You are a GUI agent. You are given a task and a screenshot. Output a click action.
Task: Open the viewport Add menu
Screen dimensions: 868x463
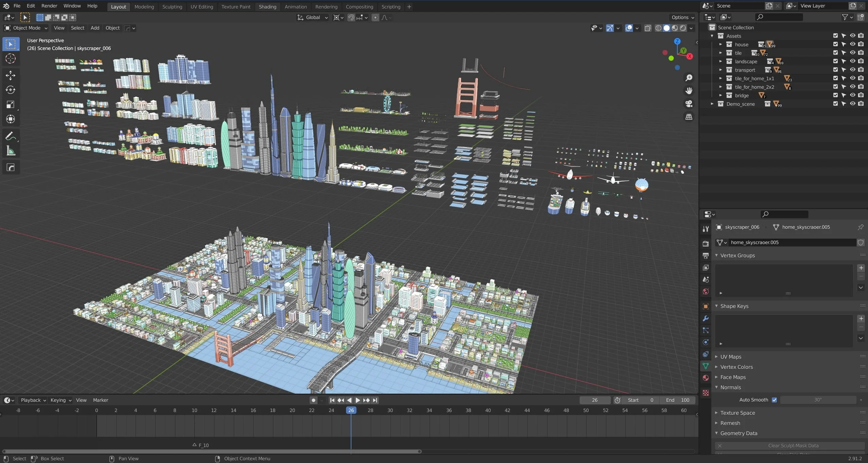pyautogui.click(x=95, y=28)
